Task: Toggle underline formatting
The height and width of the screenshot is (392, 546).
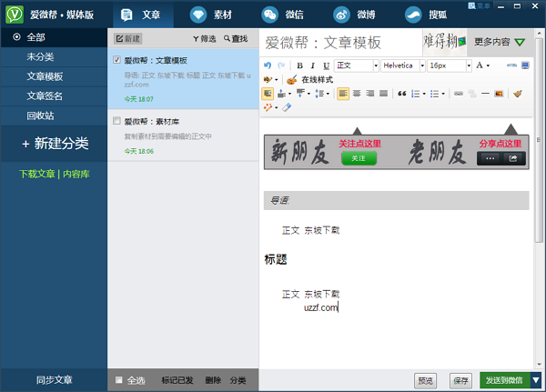Action: click(326, 65)
